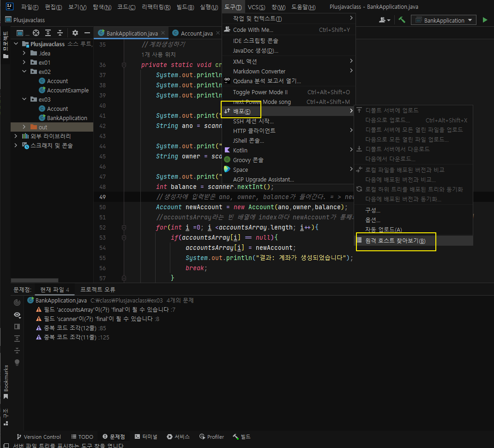Collapse the ex03 folder
The image size is (494, 448).
(x=24, y=99)
